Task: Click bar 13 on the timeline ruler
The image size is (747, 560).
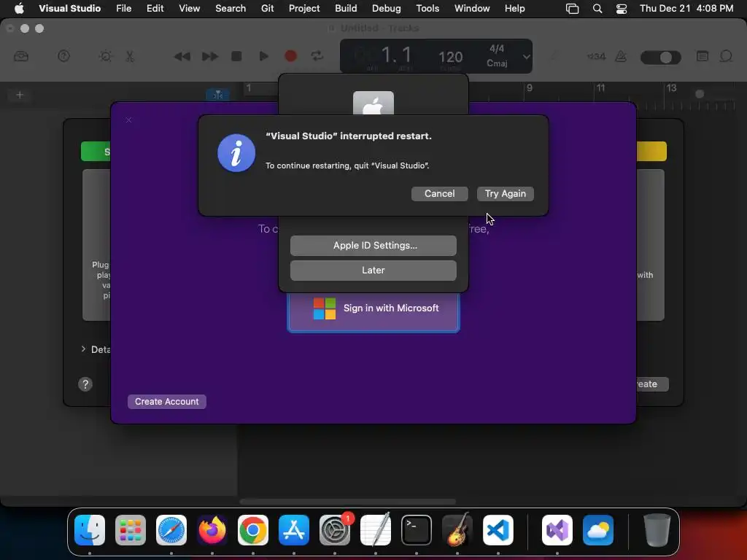Action: click(x=671, y=88)
